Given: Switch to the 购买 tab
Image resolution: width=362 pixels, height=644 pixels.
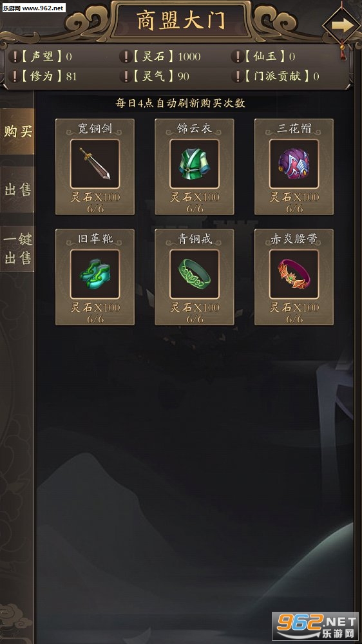Looking at the screenshot, I should point(17,131).
